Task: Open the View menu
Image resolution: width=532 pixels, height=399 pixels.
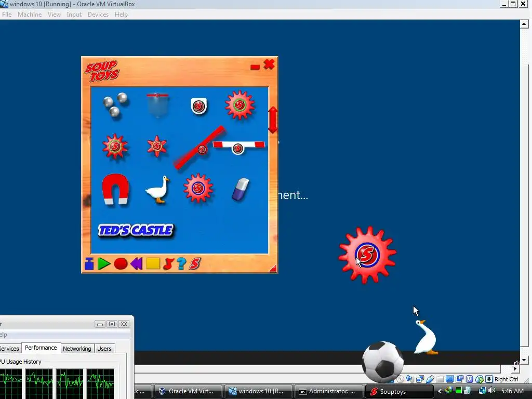Action: (54, 14)
